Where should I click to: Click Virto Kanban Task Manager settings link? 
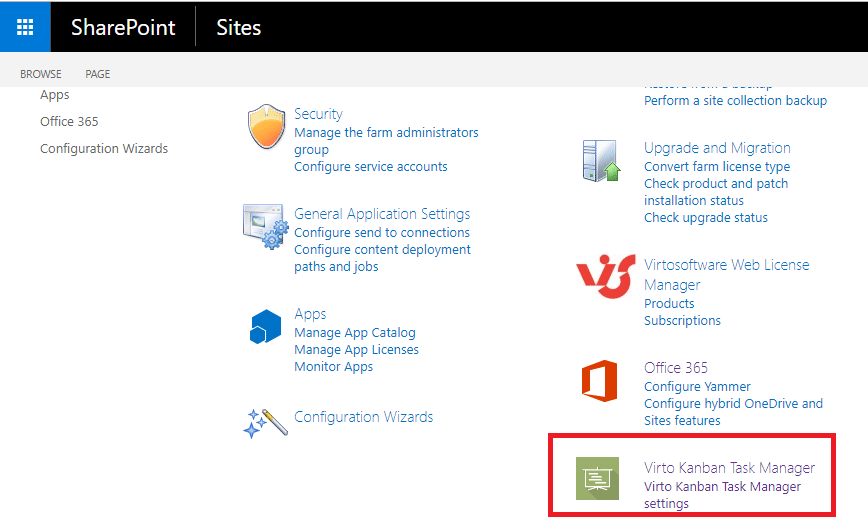722,495
